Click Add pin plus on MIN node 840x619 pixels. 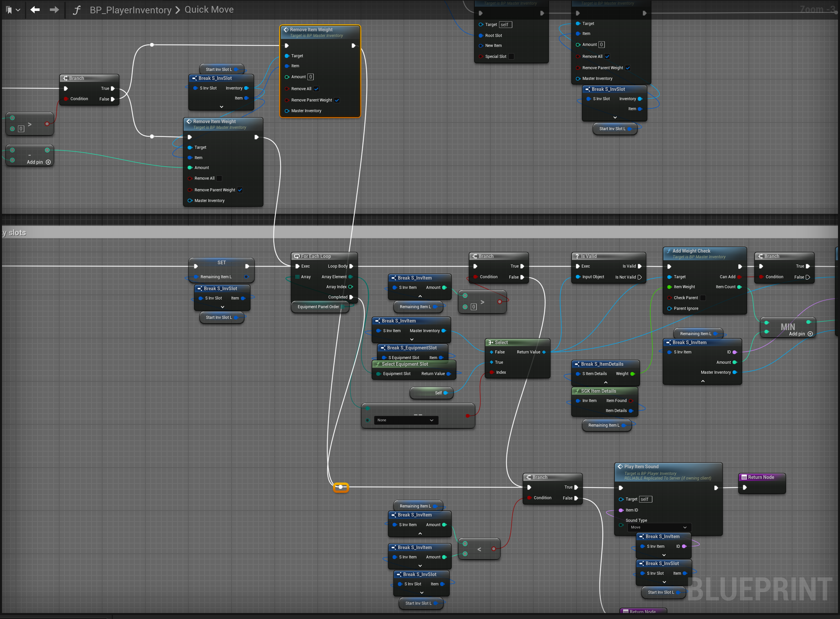point(810,334)
